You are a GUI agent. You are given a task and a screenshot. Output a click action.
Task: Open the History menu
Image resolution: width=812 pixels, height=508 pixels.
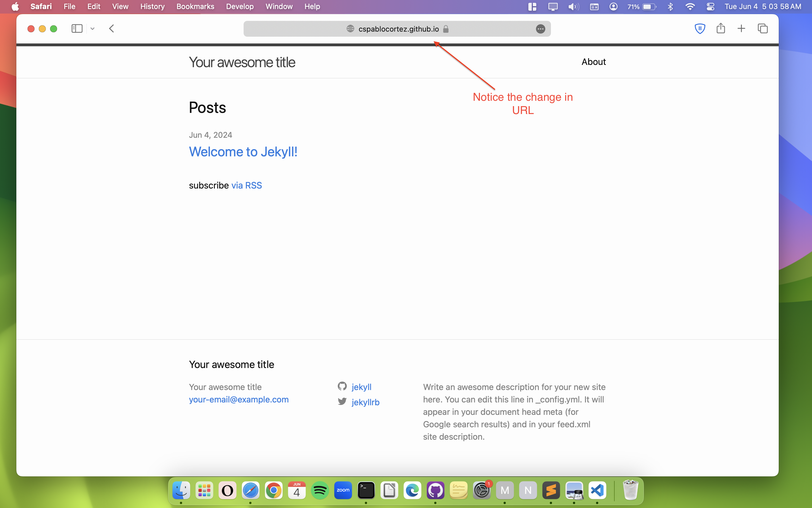(152, 6)
